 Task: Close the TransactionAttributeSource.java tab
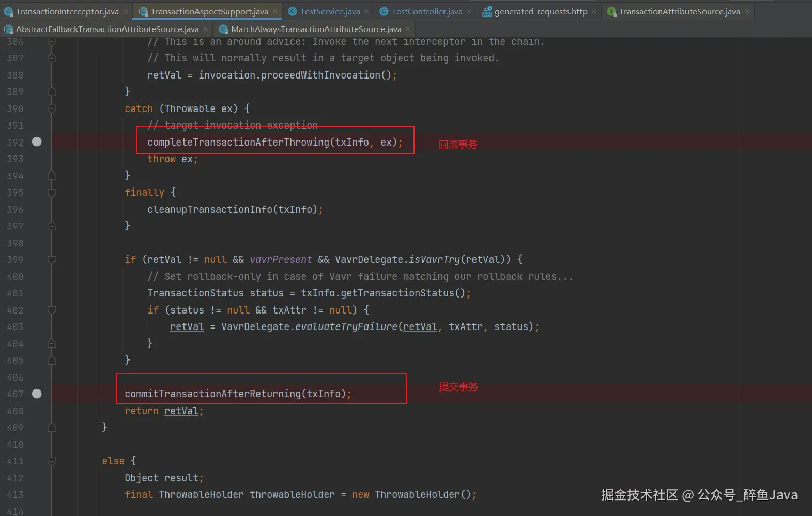pos(747,11)
